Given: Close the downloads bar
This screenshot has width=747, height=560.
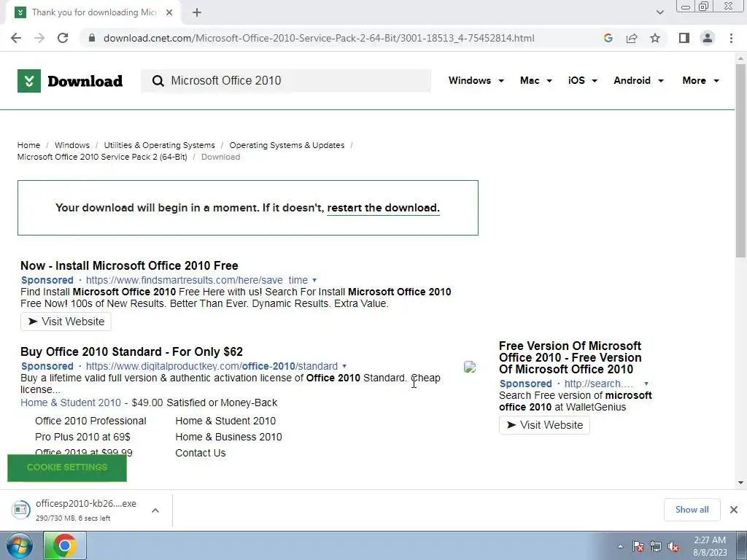Looking at the screenshot, I should (734, 510).
